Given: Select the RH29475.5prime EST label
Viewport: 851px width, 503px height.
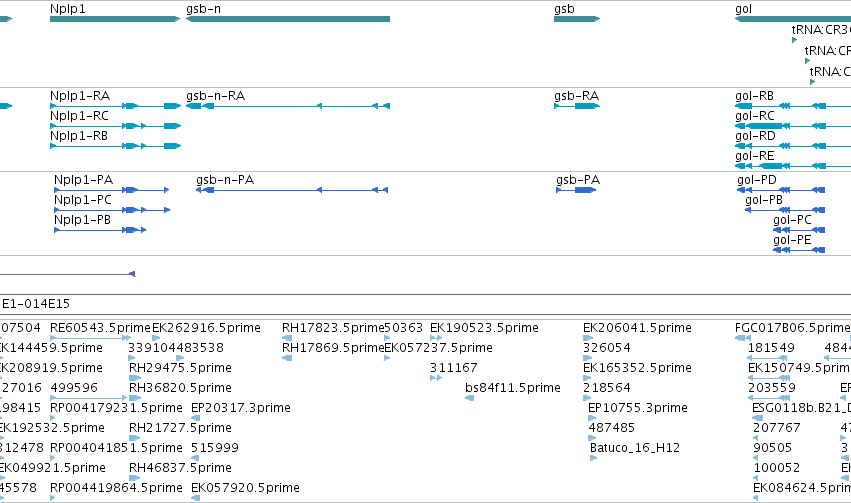Looking at the screenshot, I should pyautogui.click(x=180, y=368).
